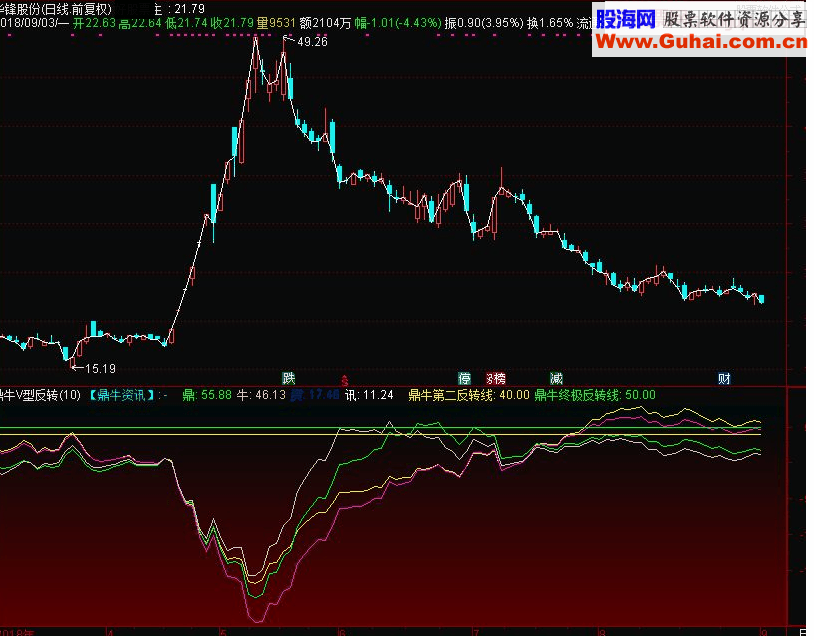The height and width of the screenshot is (640, 814).
Task: Click the change 幅-1.01(-4.43%) value
Action: (x=398, y=23)
